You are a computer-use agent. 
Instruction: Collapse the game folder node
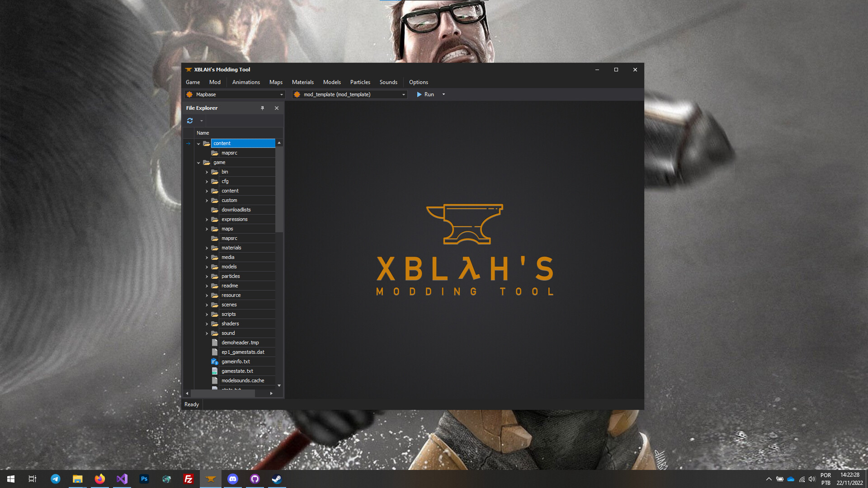click(198, 162)
